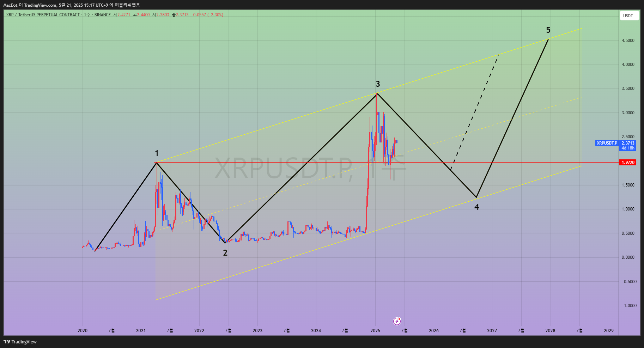Click the open value 2.4271 in the header
Image resolution: width=644 pixels, height=348 pixels.
tap(124, 15)
